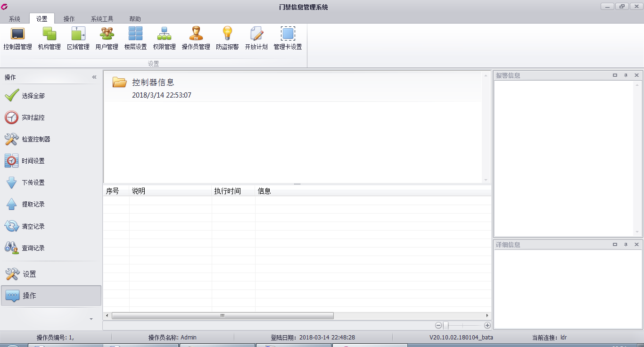644x347 pixels.
Task: Switch to the 系统工具 ribbon tab
Action: coord(102,19)
